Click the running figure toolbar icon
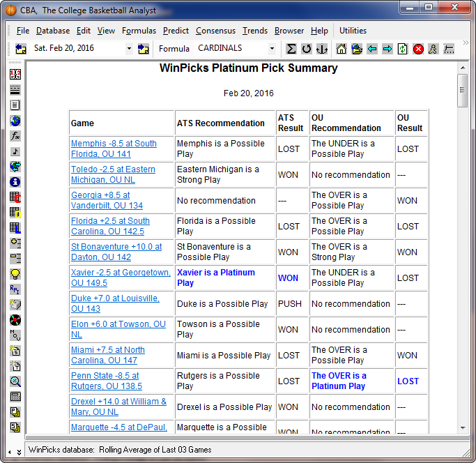476x463 pixels. tap(433, 49)
